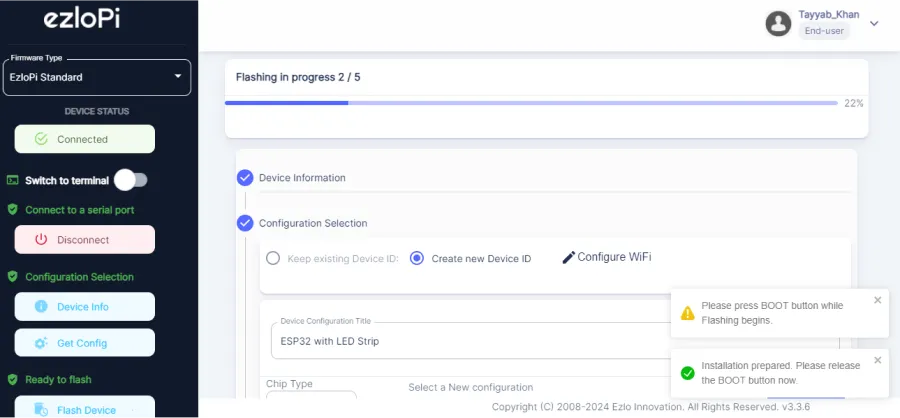The width and height of the screenshot is (900, 418).
Task: Click the green success checkmark notification icon
Action: point(687,373)
